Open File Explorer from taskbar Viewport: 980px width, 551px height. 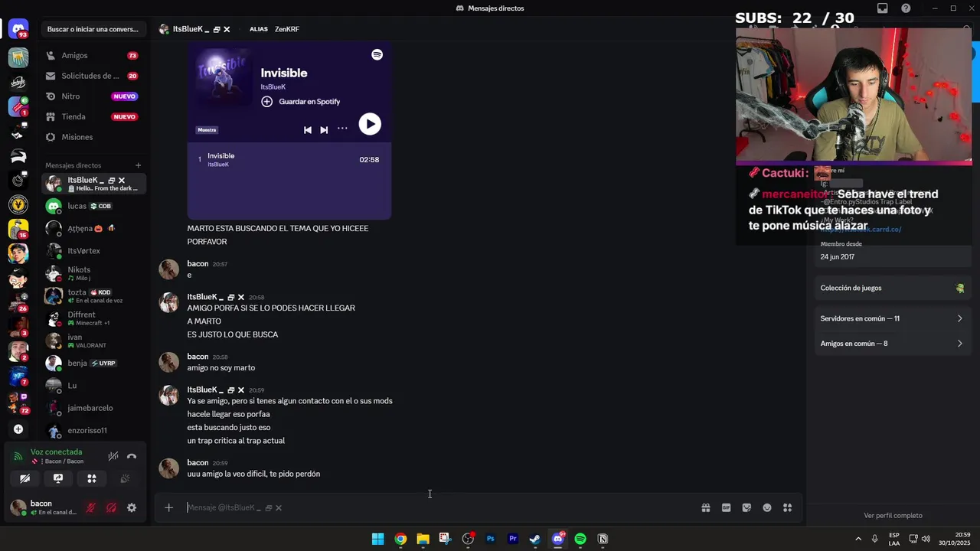[x=423, y=539]
